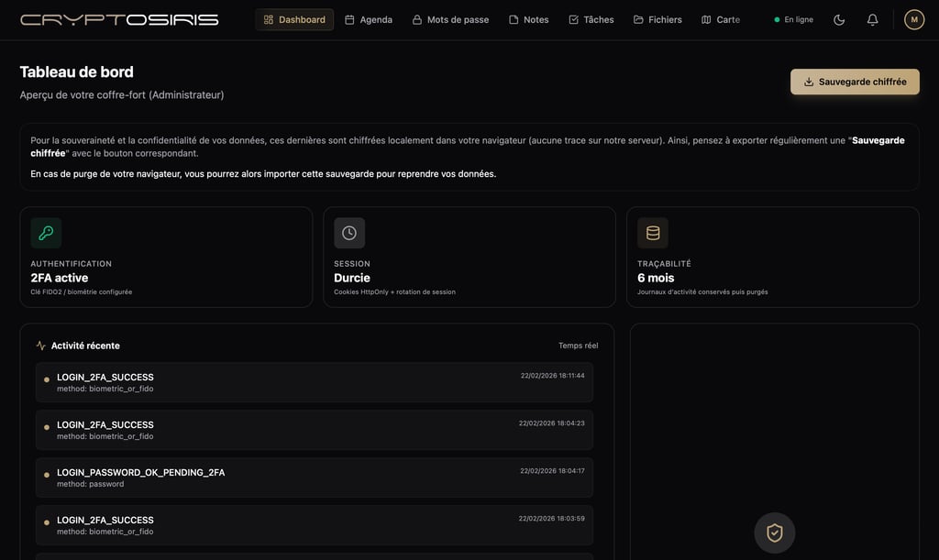
Task: Click the shield checkmark icon
Action: (775, 533)
